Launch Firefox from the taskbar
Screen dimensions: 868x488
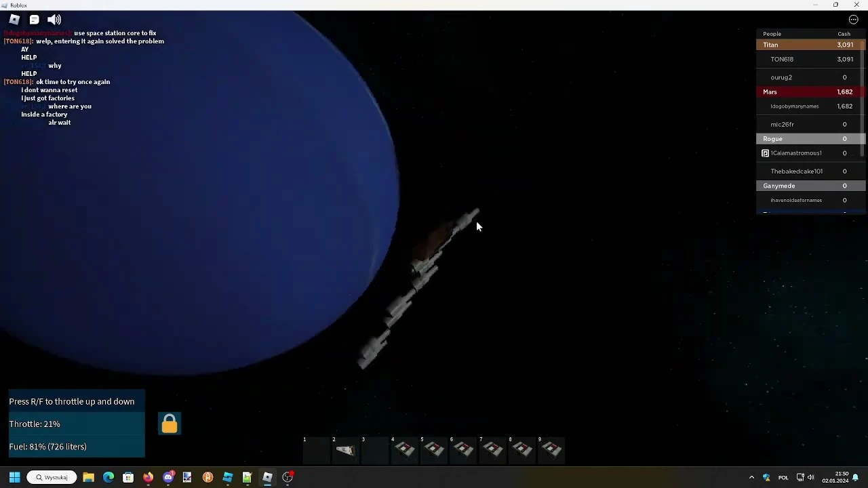click(148, 477)
